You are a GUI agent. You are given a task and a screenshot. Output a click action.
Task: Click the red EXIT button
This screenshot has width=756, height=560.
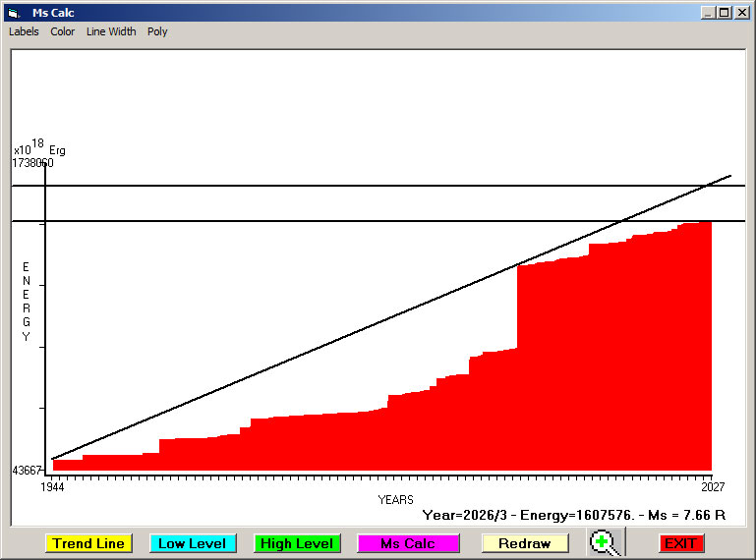click(680, 543)
